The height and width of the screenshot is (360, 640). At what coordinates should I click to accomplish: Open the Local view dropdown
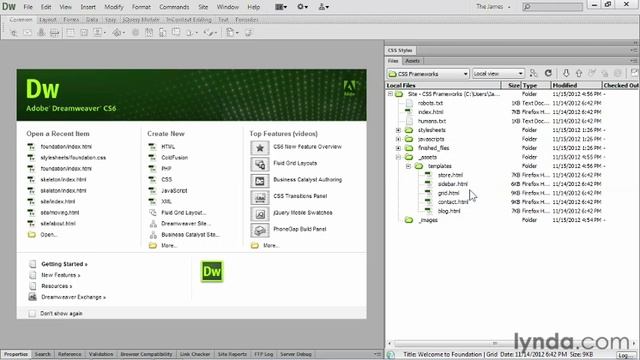498,74
